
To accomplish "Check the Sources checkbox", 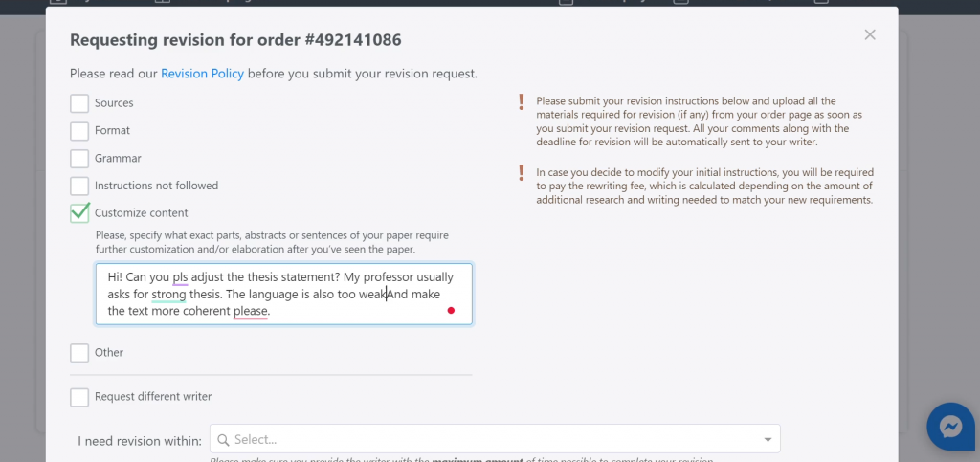I will click(79, 103).
